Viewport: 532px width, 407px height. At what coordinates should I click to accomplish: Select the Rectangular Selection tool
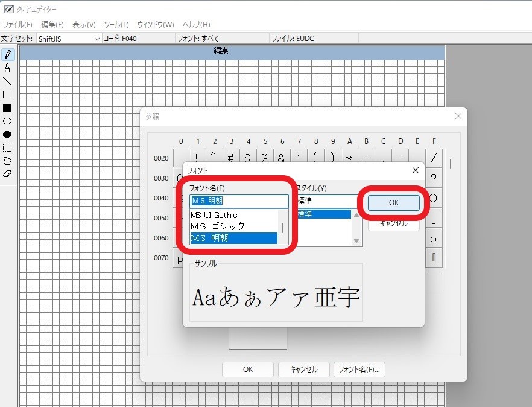pyautogui.click(x=7, y=147)
